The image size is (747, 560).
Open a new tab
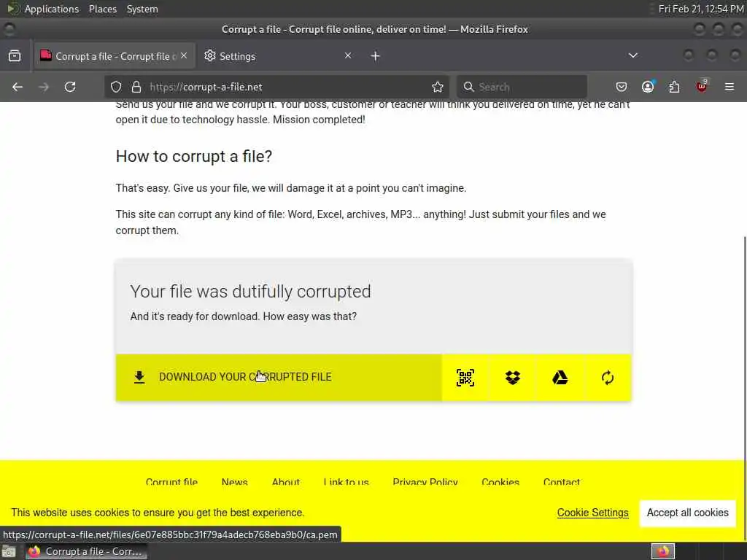376,56
